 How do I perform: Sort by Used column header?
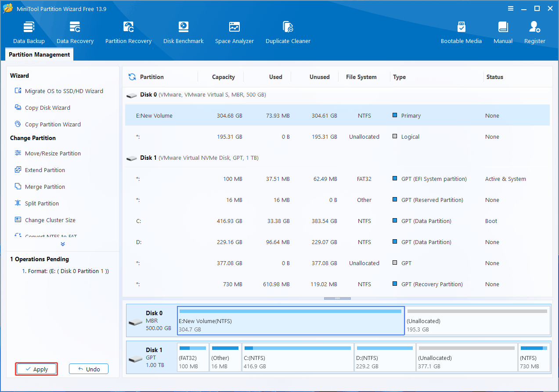coord(275,77)
